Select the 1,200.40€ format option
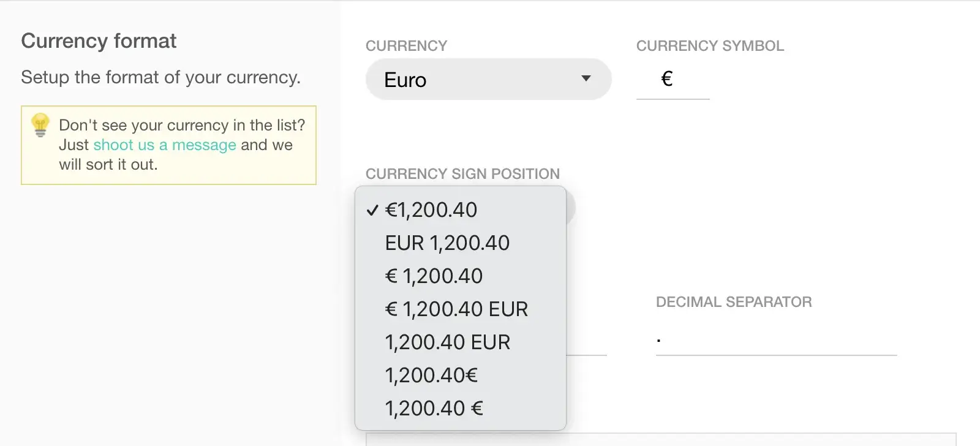980x446 pixels. click(461, 375)
